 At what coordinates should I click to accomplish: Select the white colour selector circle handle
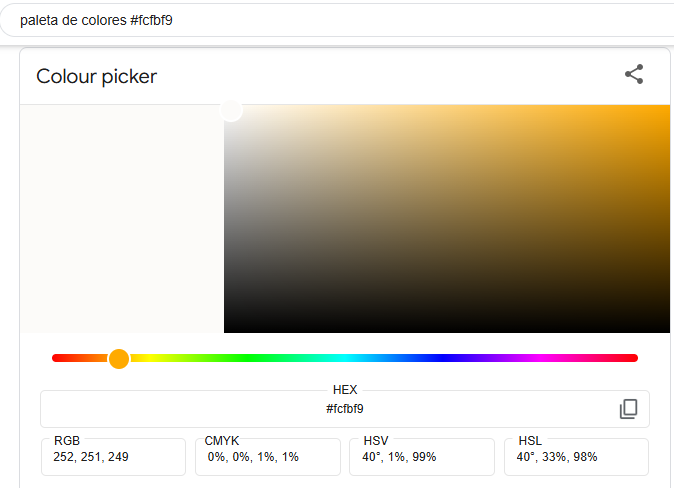tap(231, 111)
